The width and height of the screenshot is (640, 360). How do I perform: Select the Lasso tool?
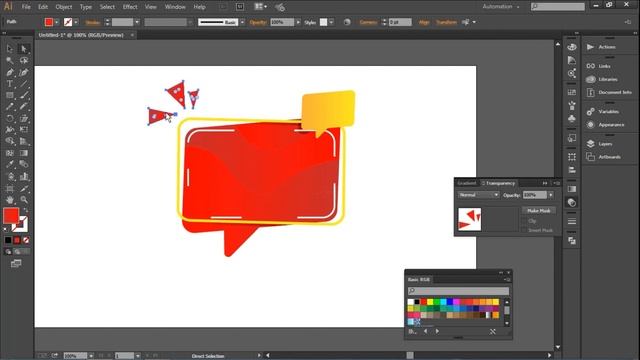tap(24, 61)
